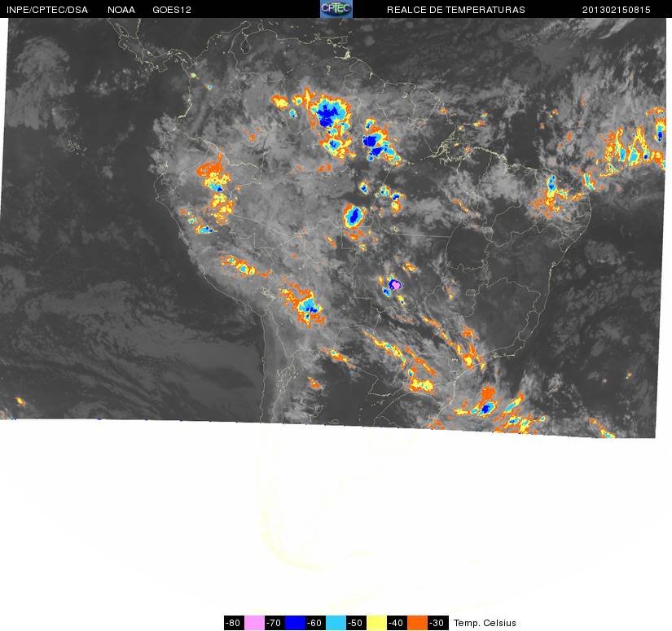Click the -40 legend value
Screen dimensions: 672x631
(397, 623)
